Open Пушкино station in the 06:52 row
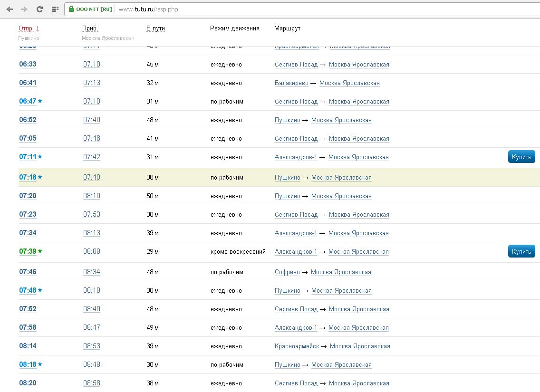The width and height of the screenshot is (540, 392). pos(288,120)
